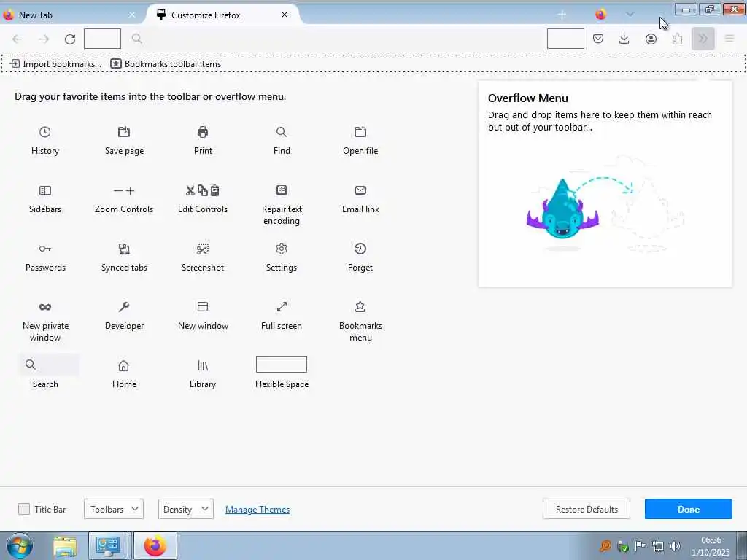Click the Email link envelope icon
This screenshot has height=560, width=747.
click(360, 190)
